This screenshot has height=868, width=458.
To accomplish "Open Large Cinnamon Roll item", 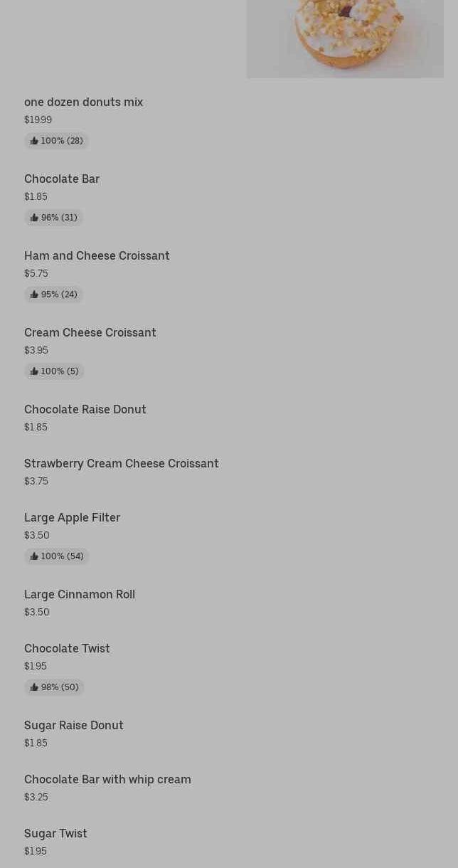I will coord(80,595).
